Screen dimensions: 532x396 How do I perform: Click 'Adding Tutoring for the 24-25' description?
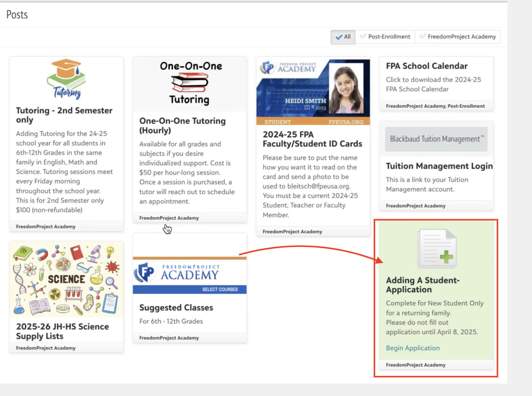61,134
